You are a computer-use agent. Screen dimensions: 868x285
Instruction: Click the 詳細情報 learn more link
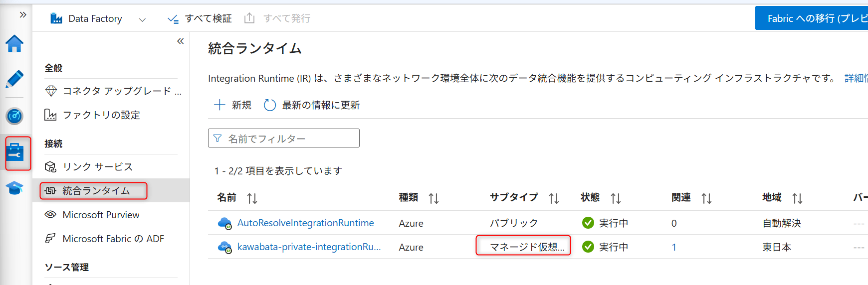856,78
